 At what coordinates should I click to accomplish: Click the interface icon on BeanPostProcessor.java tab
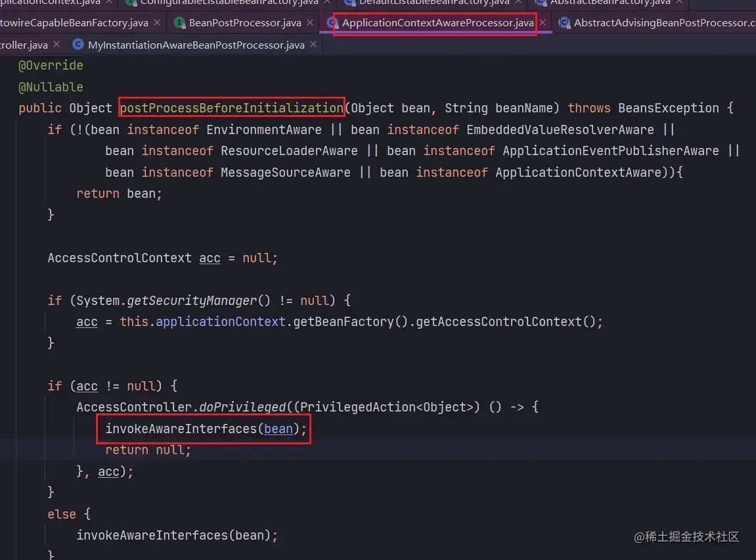[179, 22]
